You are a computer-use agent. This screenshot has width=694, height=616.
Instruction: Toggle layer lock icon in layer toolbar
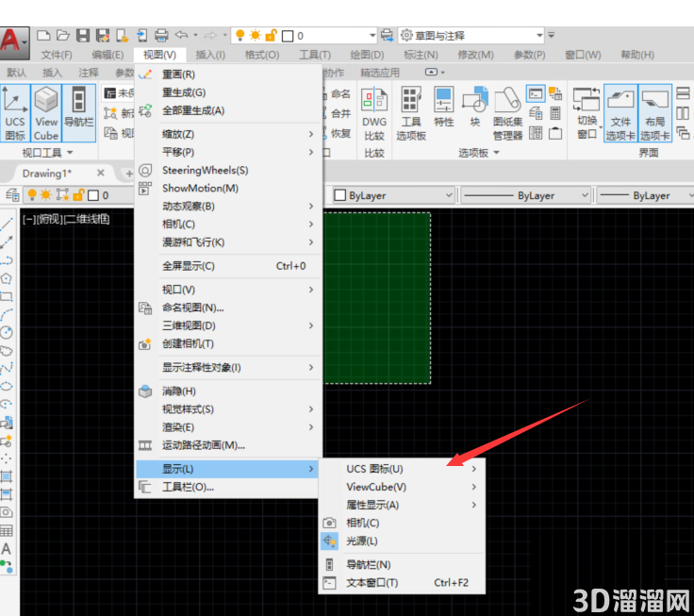point(79,195)
